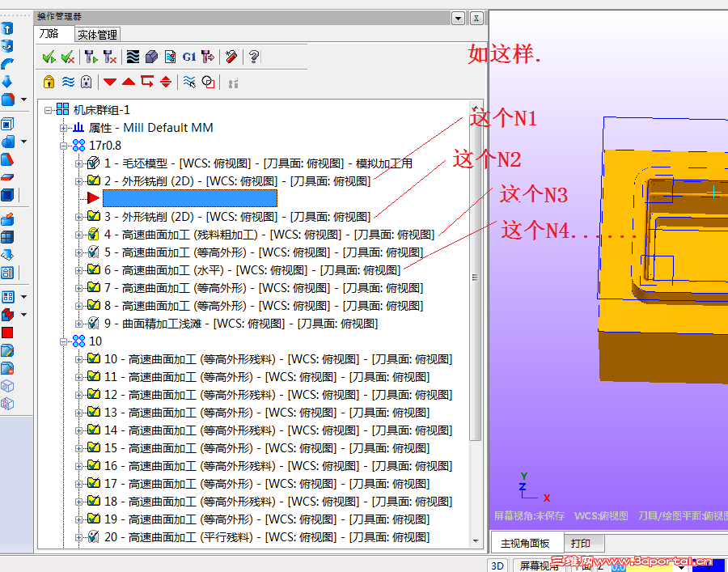
Task: Switch to the 实体管理 tab
Action: [98, 35]
